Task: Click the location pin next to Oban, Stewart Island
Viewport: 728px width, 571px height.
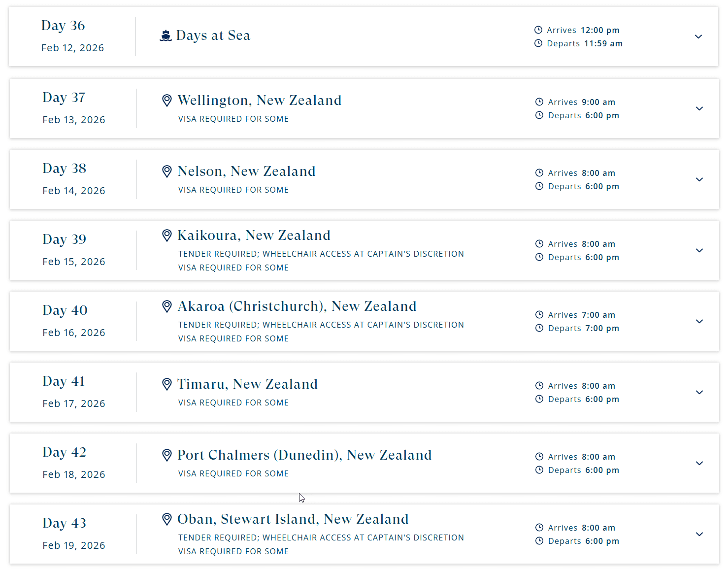Action: tap(167, 519)
